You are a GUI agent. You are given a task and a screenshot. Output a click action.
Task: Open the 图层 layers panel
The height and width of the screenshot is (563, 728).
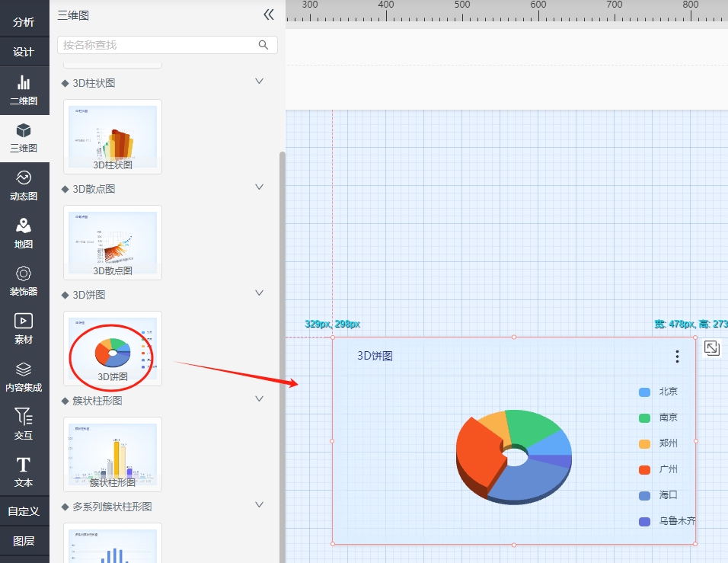[x=24, y=541]
